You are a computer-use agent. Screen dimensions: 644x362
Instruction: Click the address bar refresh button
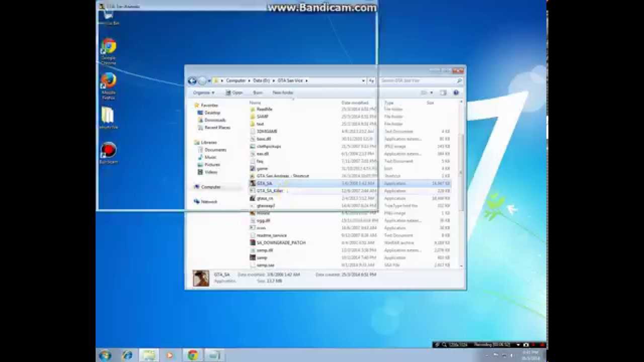pos(371,80)
